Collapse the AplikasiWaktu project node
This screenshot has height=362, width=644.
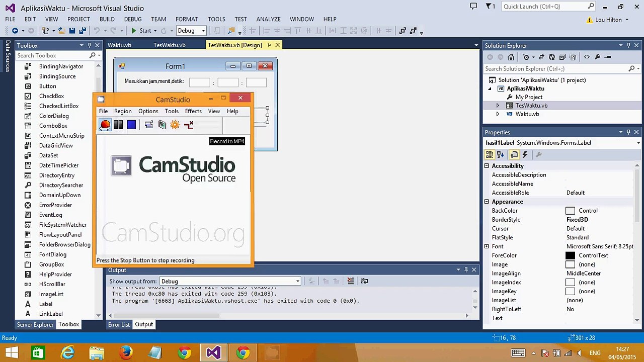tap(490, 88)
